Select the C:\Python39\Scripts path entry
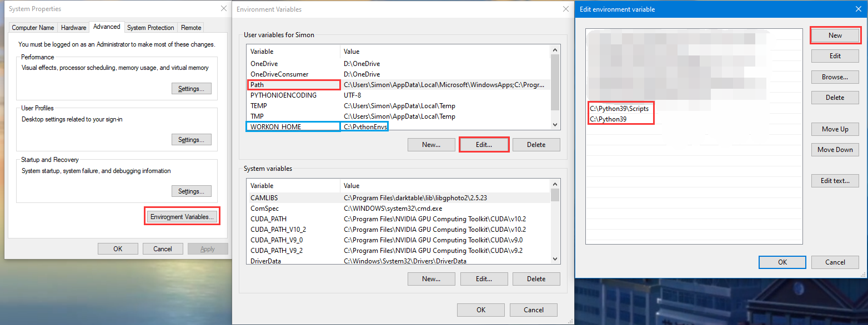Viewport: 868px width, 325px height. (x=619, y=109)
